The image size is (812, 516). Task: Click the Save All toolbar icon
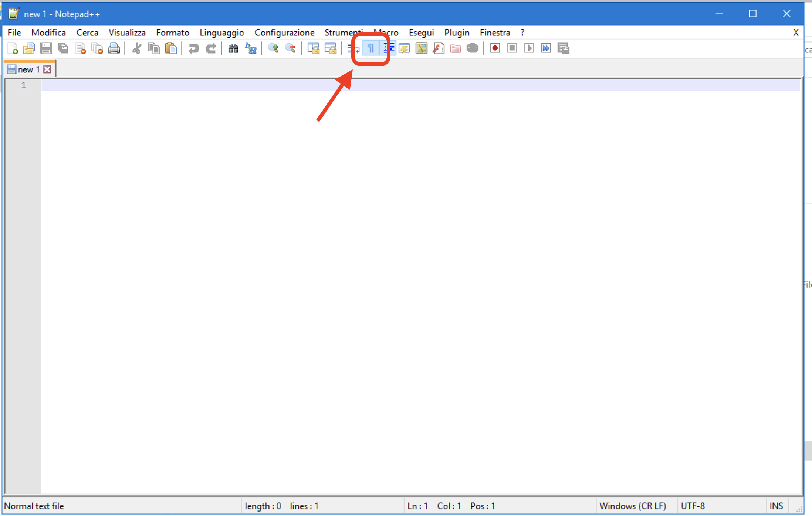tap(63, 48)
